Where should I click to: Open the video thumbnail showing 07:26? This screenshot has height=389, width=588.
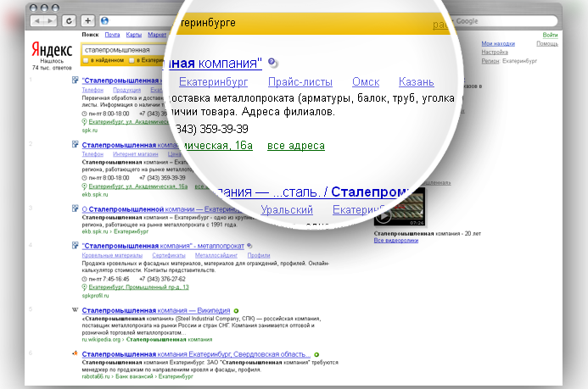pyautogui.click(x=400, y=207)
